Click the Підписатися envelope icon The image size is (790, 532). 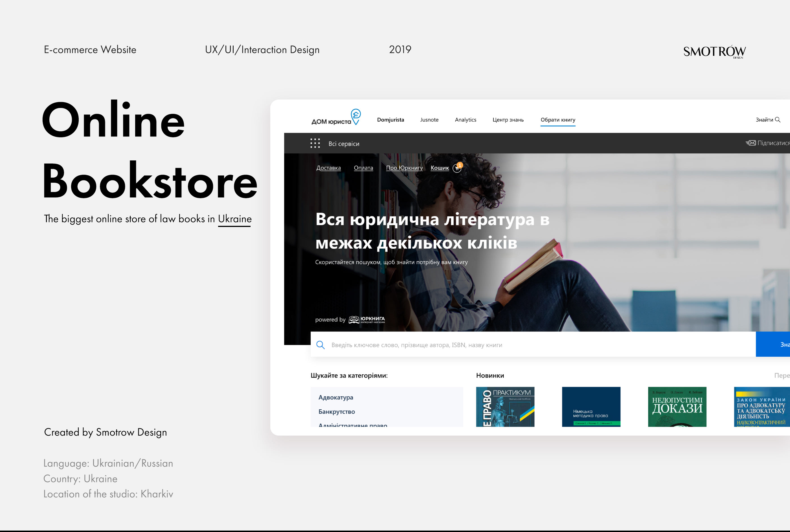pos(750,143)
